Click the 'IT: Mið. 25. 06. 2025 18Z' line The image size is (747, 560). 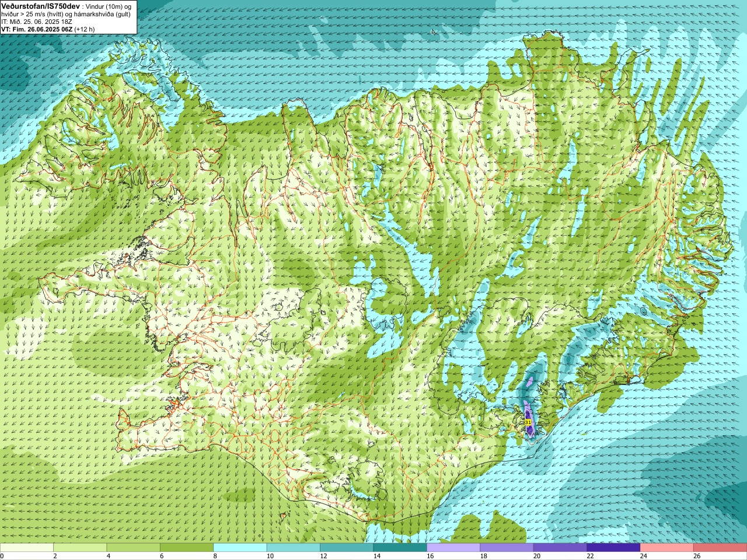click(x=37, y=22)
